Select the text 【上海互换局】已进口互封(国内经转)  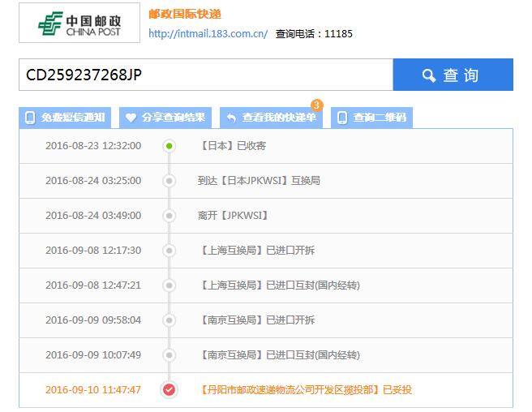(279, 285)
